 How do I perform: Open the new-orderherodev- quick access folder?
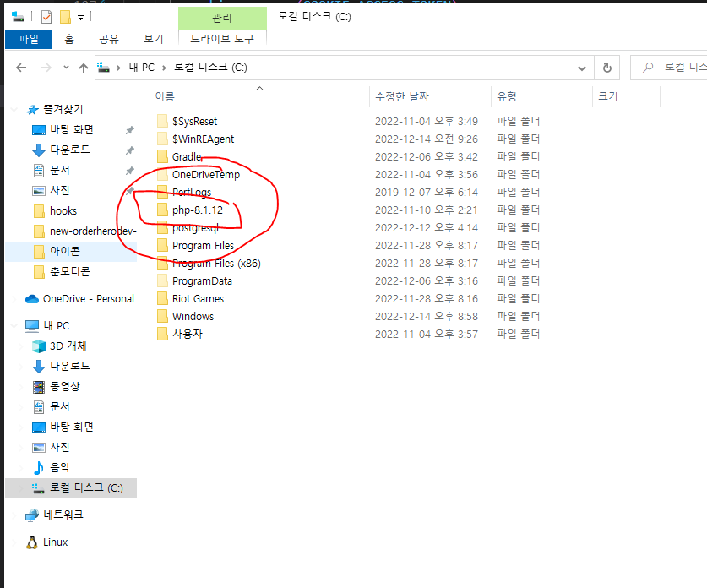[93, 231]
